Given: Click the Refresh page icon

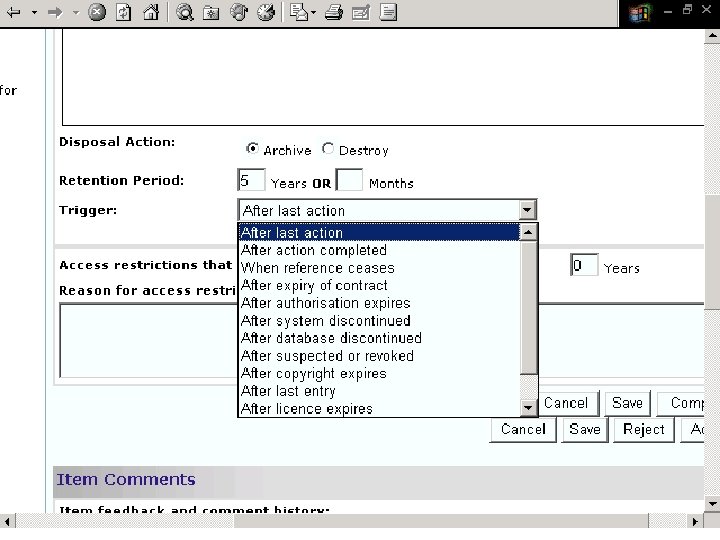Looking at the screenshot, I should point(124,12).
